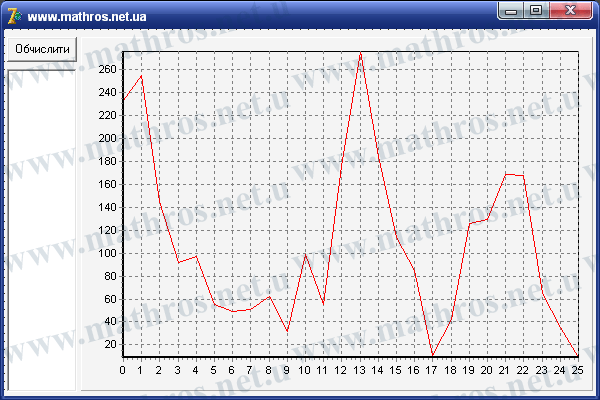Click the x-axis label 17
The width and height of the screenshot is (600, 400).
[x=431, y=370]
